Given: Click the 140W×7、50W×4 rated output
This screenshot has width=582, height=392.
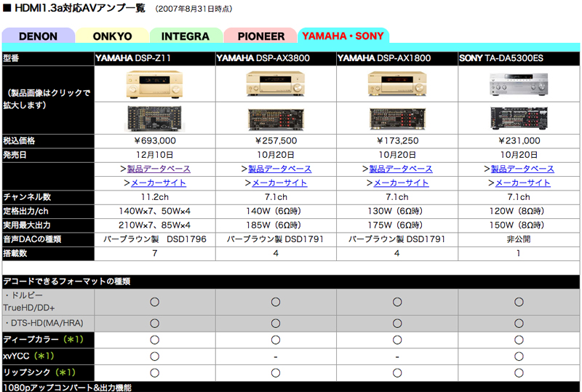Looking at the screenshot, I should coord(154,211).
